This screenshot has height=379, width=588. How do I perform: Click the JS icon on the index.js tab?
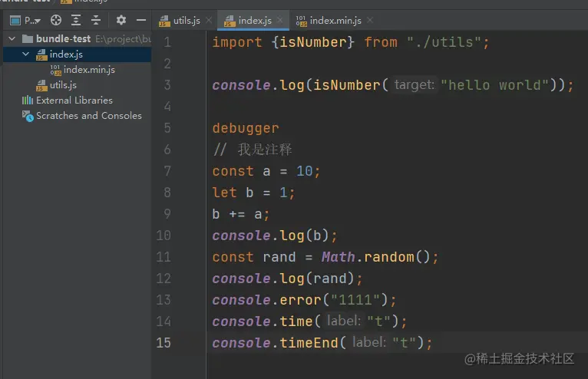coord(230,21)
